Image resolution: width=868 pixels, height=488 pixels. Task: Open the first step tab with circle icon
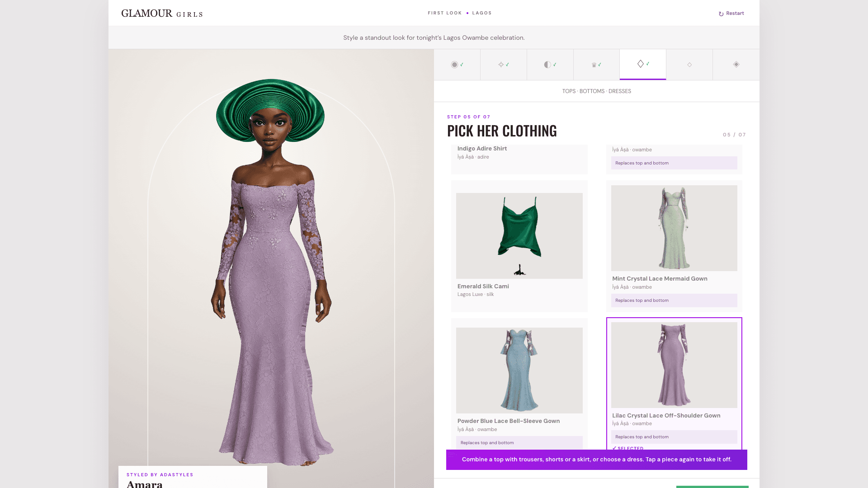pos(457,65)
